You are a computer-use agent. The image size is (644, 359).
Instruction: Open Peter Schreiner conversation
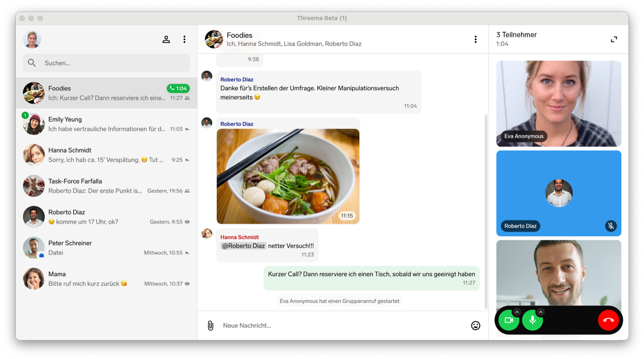pos(106,247)
